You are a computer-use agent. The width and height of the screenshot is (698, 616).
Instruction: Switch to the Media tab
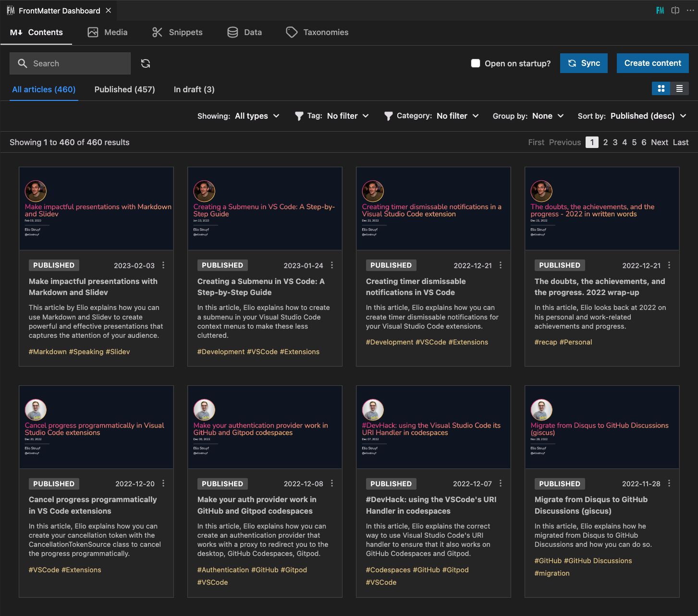108,32
